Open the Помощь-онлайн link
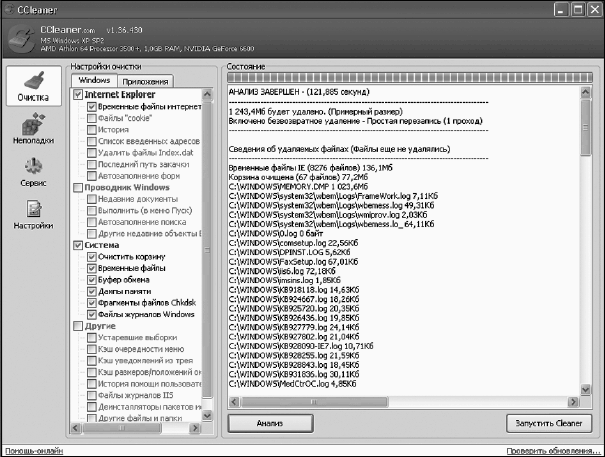The height and width of the screenshot is (457, 605). click(x=31, y=451)
